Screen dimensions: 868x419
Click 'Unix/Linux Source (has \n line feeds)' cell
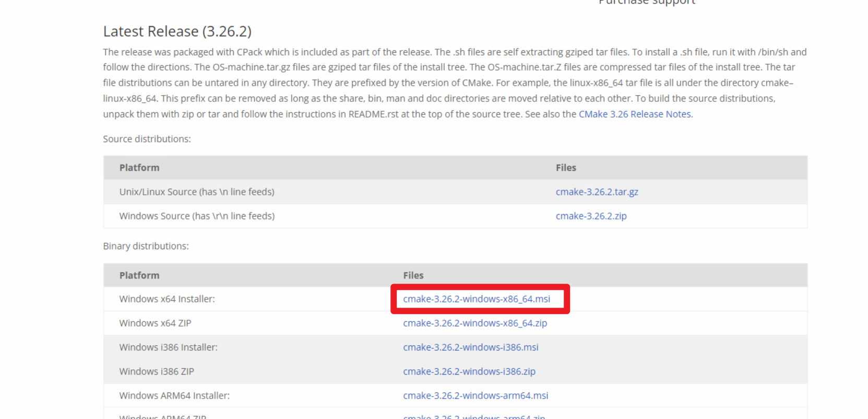[197, 192]
